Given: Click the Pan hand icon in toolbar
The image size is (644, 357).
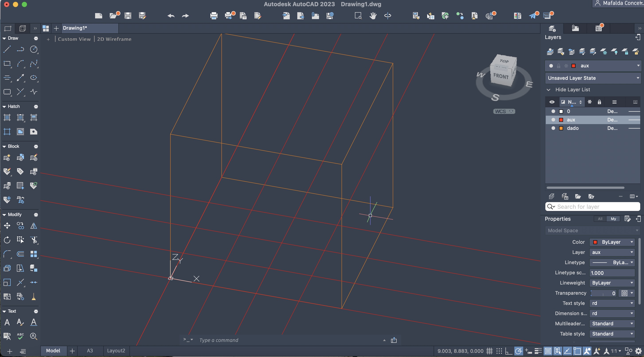Looking at the screenshot, I should (x=373, y=16).
